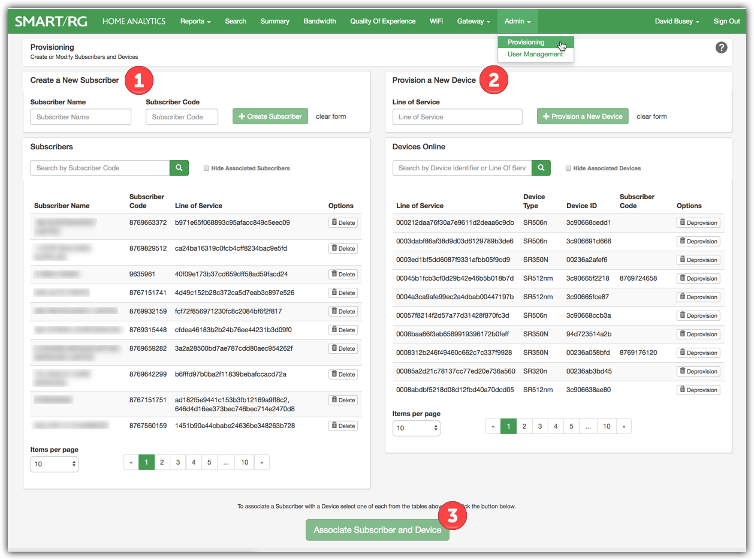Click the SmartRG logo
Viewport: 754px width, 560px height.
click(51, 22)
